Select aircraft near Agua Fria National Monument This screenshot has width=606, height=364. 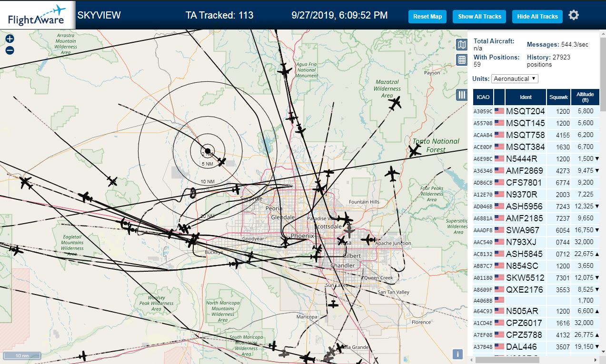click(x=284, y=71)
